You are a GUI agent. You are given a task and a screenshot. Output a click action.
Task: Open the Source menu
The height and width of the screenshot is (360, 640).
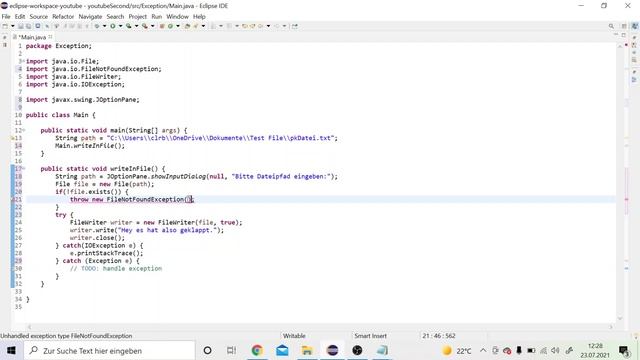39,17
